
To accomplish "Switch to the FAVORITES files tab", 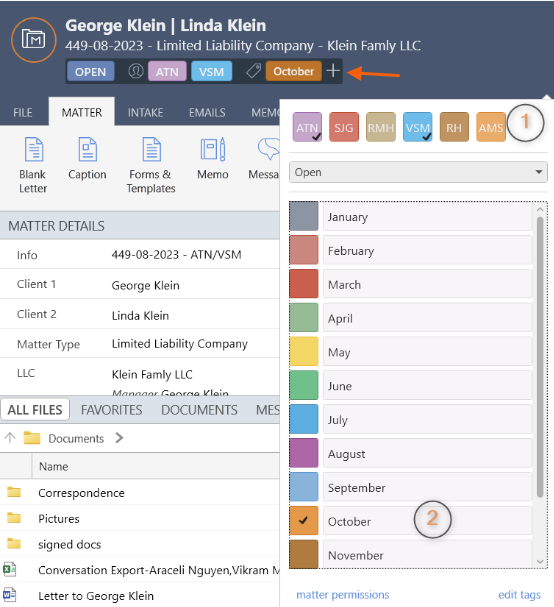I will (x=111, y=410).
